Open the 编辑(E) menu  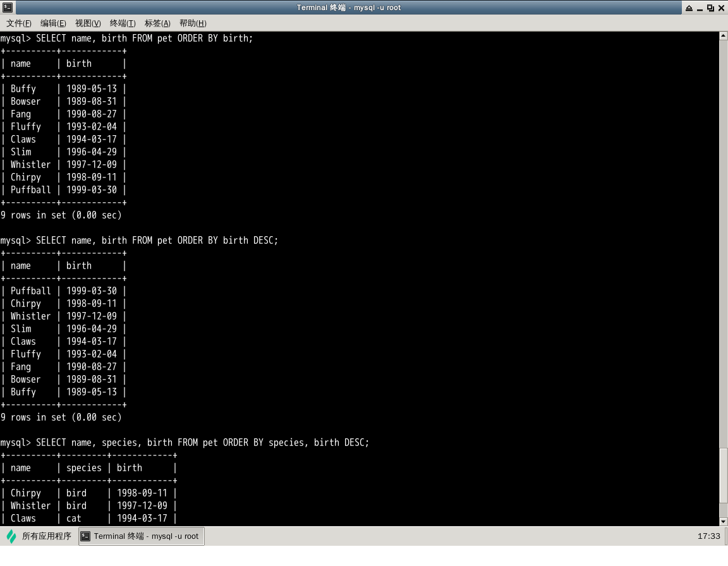click(x=53, y=23)
